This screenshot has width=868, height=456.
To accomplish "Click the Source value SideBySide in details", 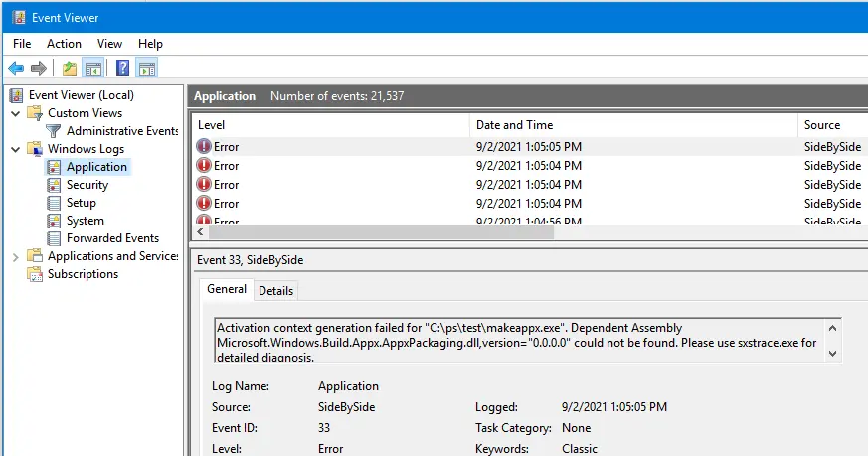I will 347,407.
